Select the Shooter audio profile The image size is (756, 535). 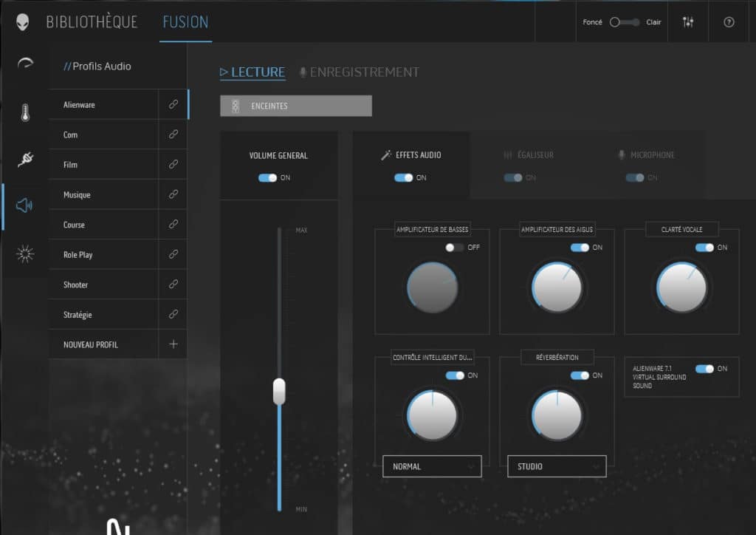[103, 284]
